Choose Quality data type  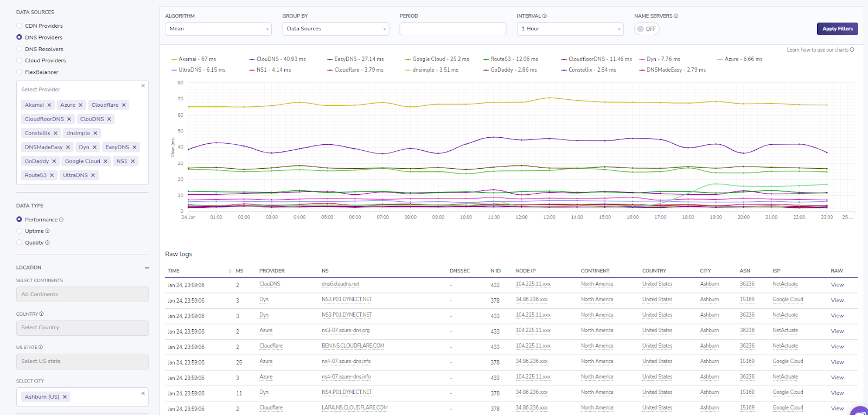coord(20,243)
